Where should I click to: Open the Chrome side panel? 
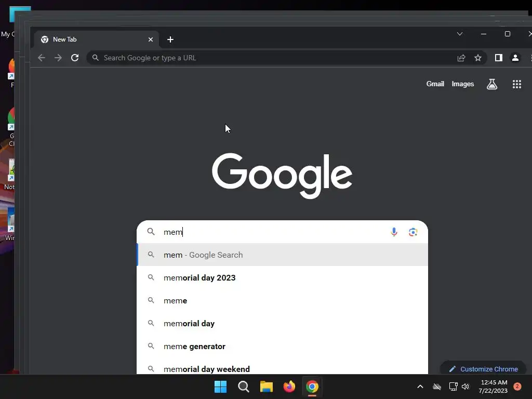coord(498,58)
